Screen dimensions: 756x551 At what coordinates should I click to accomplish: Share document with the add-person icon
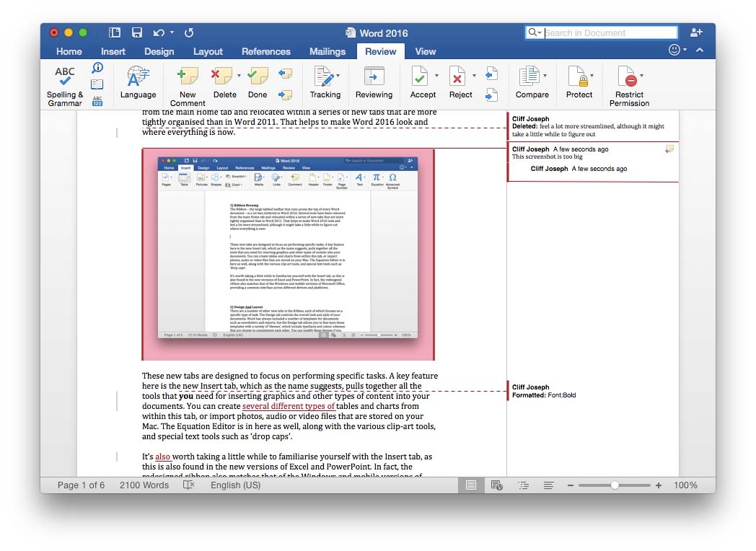(x=695, y=32)
